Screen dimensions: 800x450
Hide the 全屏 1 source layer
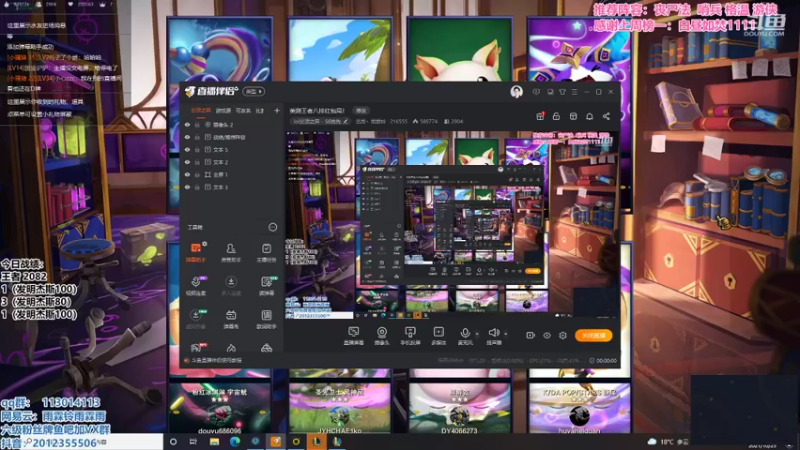[x=187, y=174]
